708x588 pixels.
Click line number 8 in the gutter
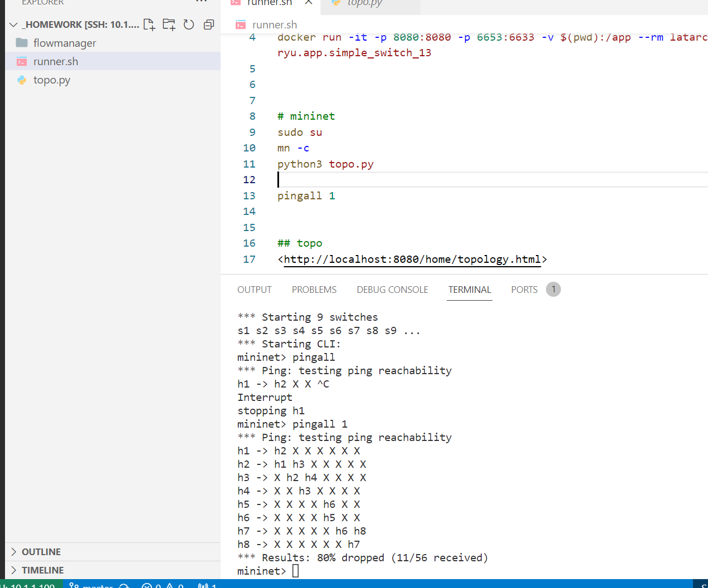pyautogui.click(x=252, y=116)
